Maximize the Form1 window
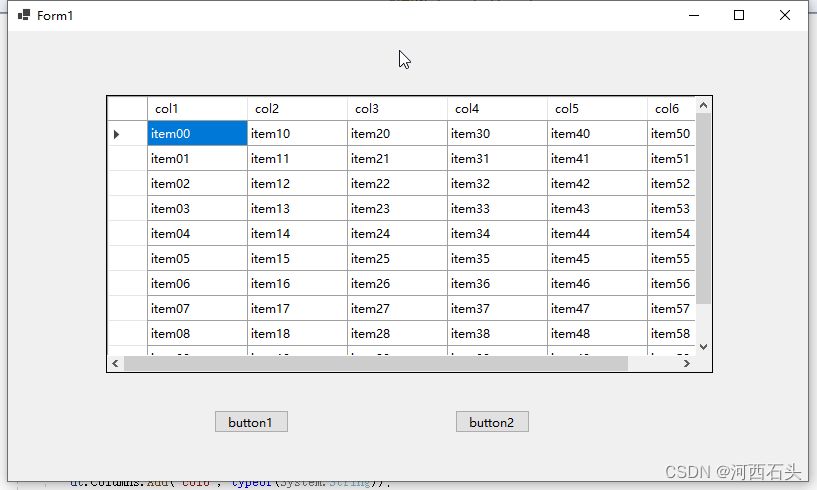Screen dimensions: 817x490 [x=739, y=15]
